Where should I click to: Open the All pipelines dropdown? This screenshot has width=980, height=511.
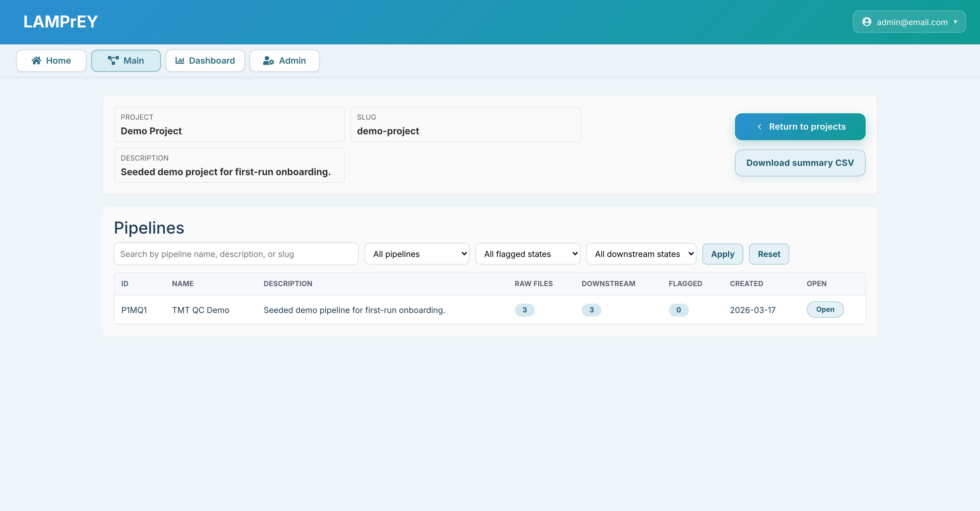[417, 254]
